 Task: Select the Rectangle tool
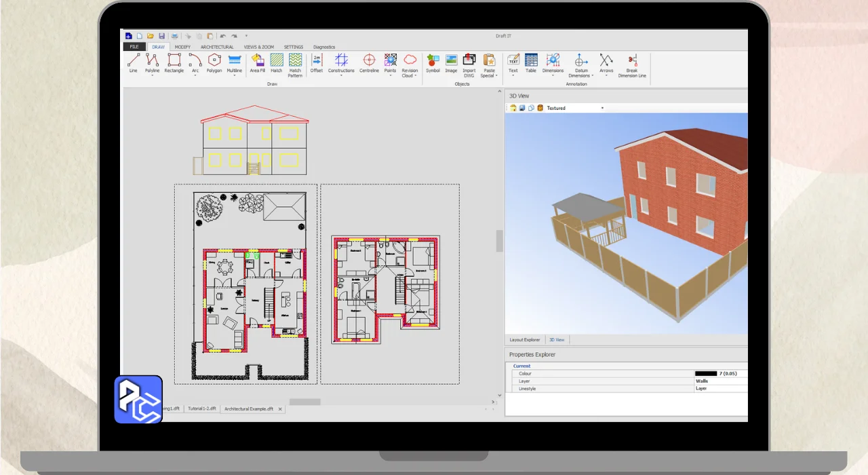174,62
